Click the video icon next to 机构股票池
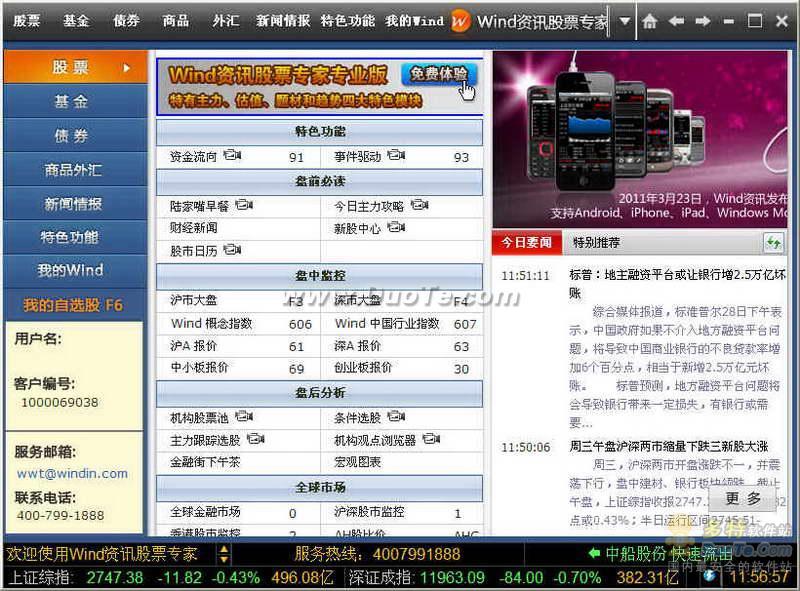The width and height of the screenshot is (800, 591). tap(244, 416)
